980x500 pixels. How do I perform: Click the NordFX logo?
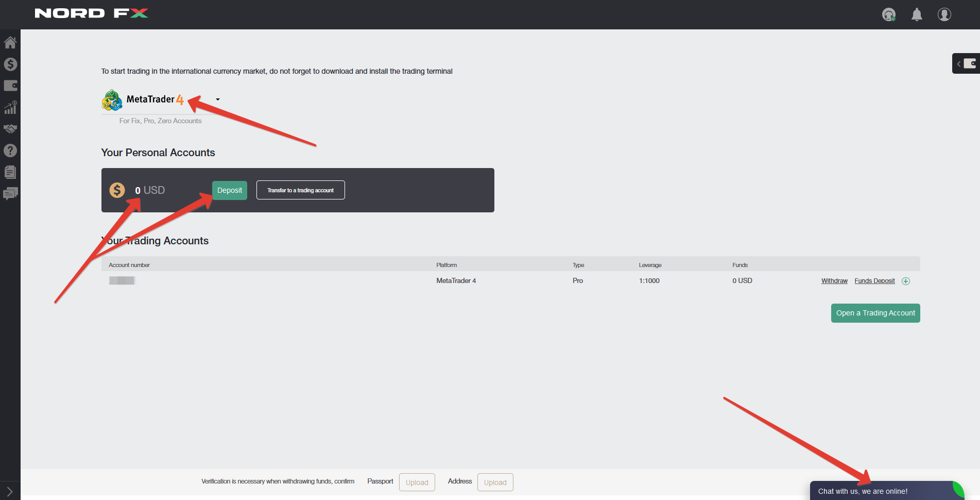(91, 13)
